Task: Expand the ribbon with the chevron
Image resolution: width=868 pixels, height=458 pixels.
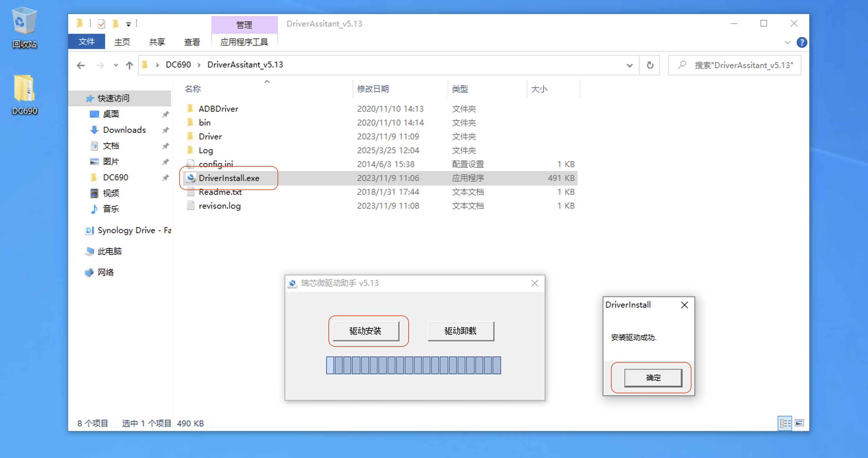Action: 787,43
